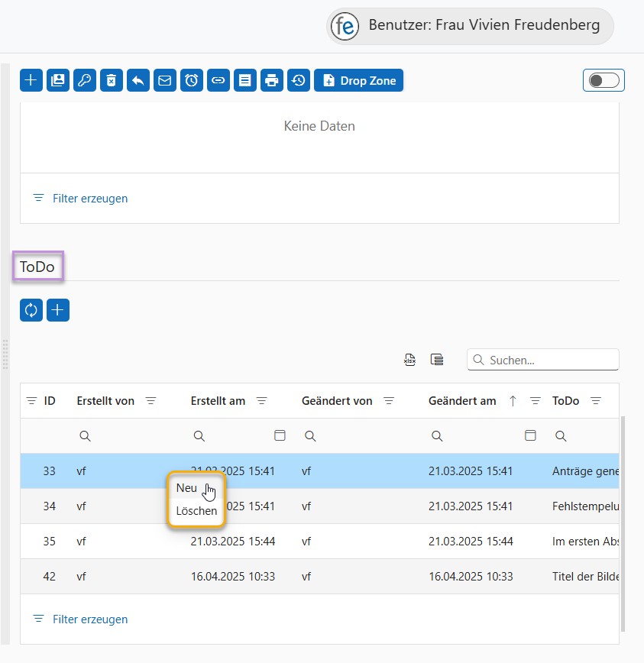Click the printer icon in toolbar
644x663 pixels.
[x=272, y=80]
